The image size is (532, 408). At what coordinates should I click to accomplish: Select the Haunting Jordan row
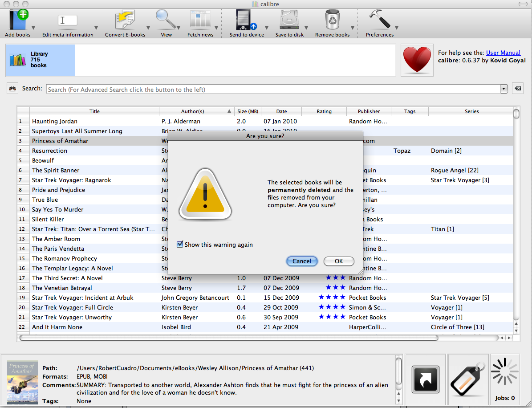(265, 121)
